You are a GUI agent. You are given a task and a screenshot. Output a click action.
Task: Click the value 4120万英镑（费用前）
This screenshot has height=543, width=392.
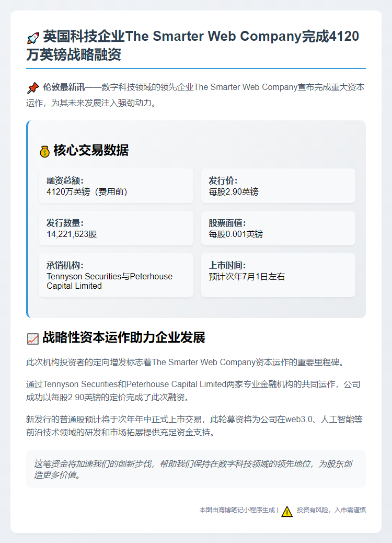pyautogui.click(x=87, y=191)
